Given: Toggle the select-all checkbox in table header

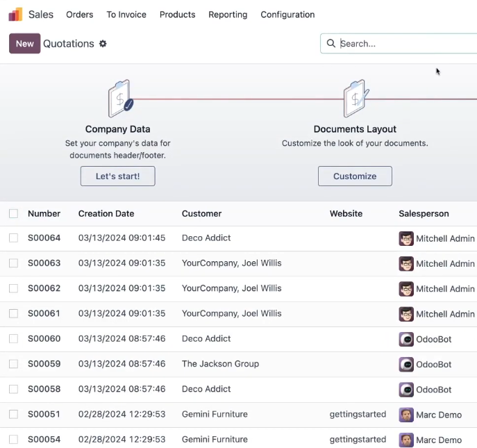Looking at the screenshot, I should click(x=13, y=213).
